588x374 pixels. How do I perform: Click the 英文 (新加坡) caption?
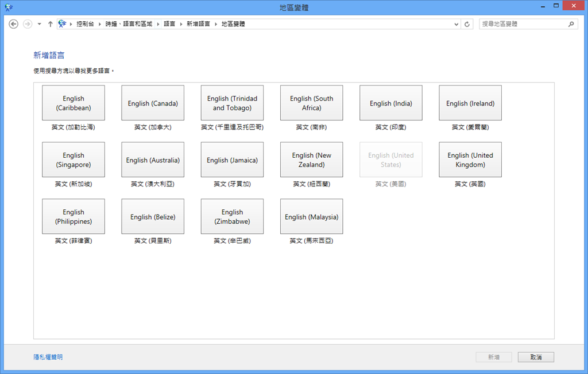(73, 184)
